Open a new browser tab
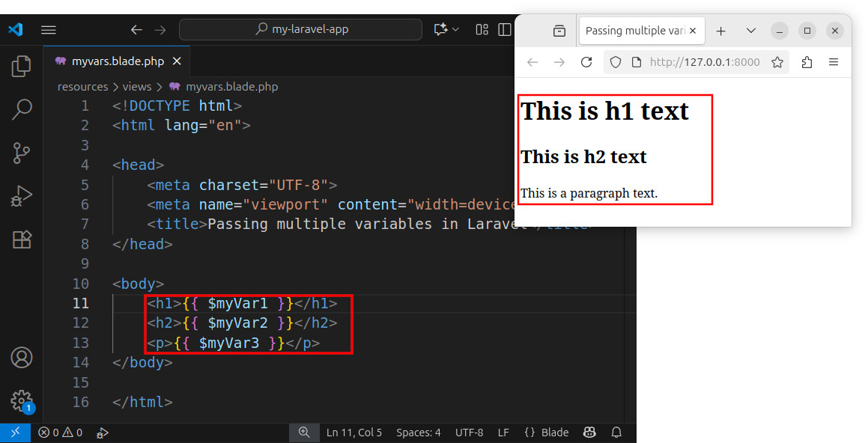 (x=720, y=31)
